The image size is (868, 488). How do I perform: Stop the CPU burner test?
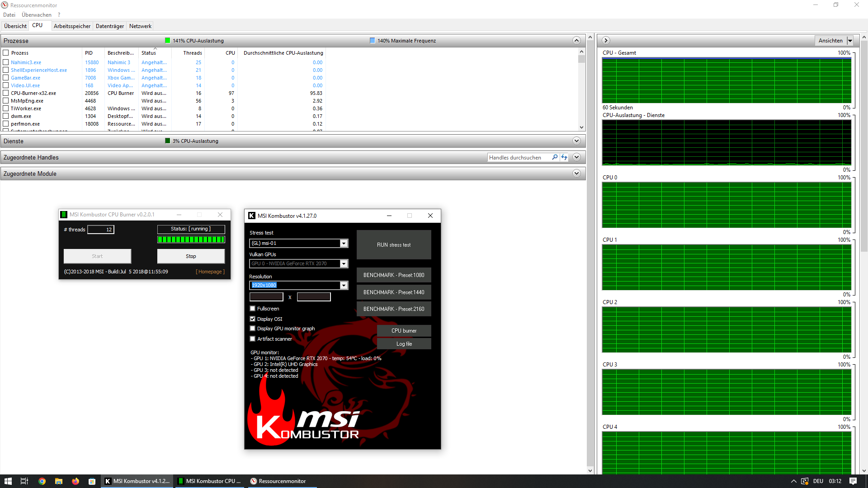[191, 256]
